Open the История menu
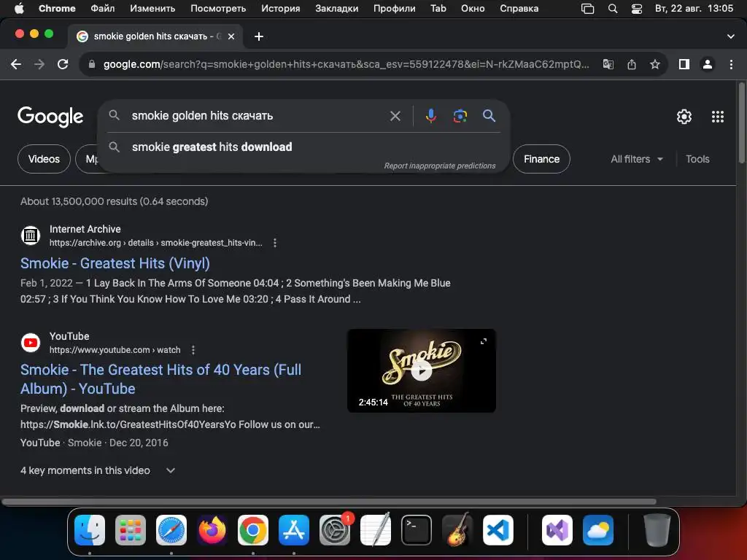 [x=281, y=9]
